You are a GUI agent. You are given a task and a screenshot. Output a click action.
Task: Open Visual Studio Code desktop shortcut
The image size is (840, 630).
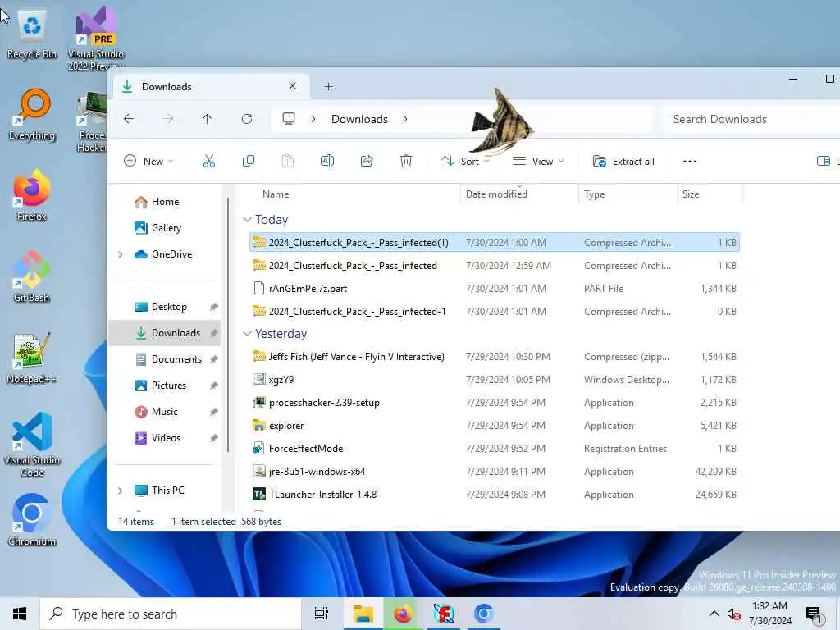click(x=32, y=445)
